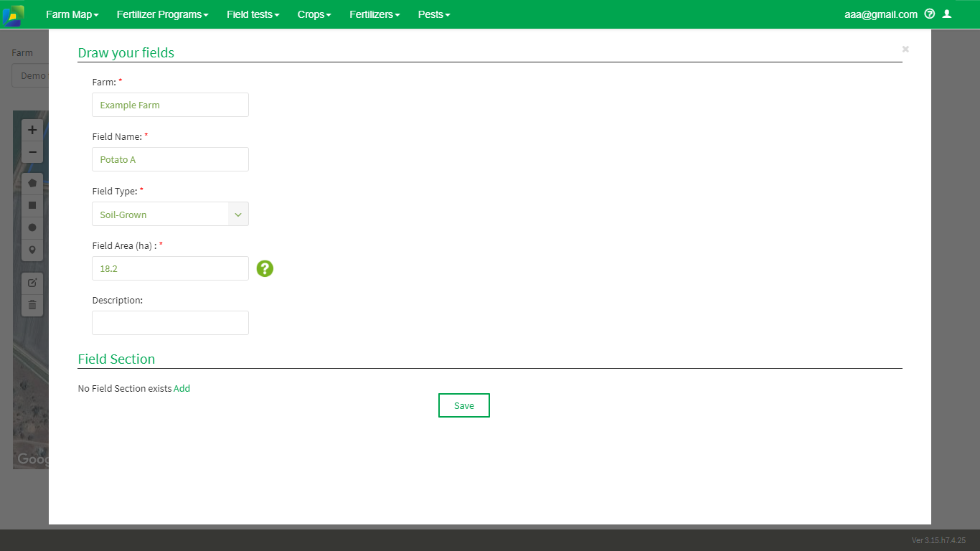Open the Field Type dropdown

170,214
